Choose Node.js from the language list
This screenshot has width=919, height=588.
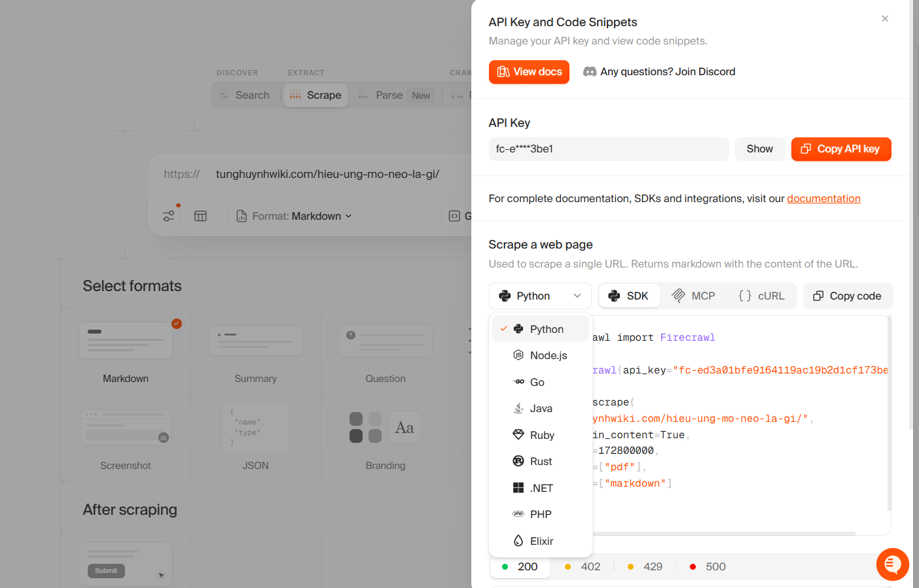(x=541, y=355)
